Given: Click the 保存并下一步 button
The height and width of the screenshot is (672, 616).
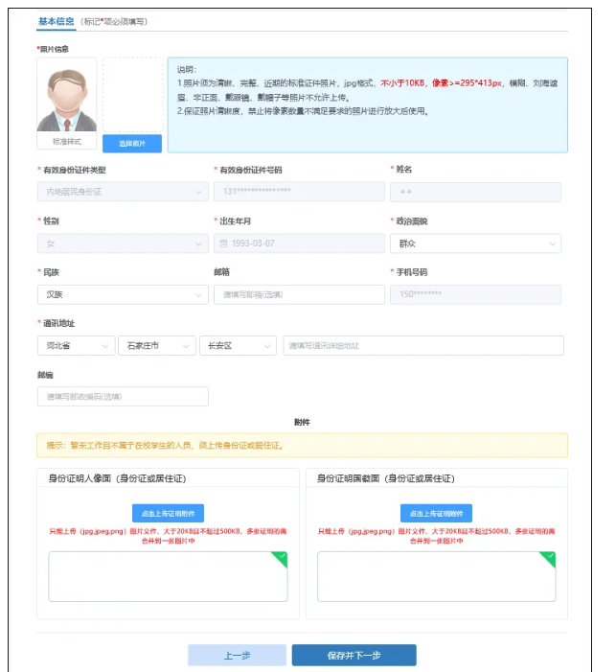Looking at the screenshot, I should [x=354, y=656].
